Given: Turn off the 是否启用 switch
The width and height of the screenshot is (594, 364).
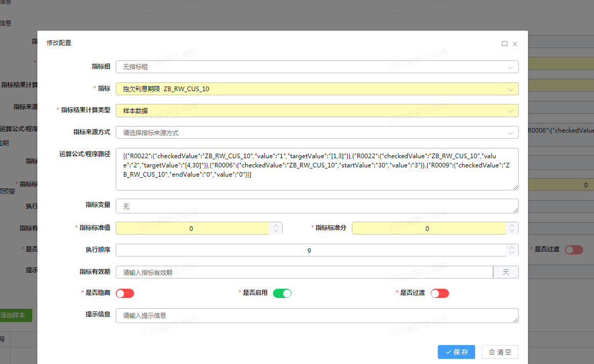Looking at the screenshot, I should [x=282, y=293].
